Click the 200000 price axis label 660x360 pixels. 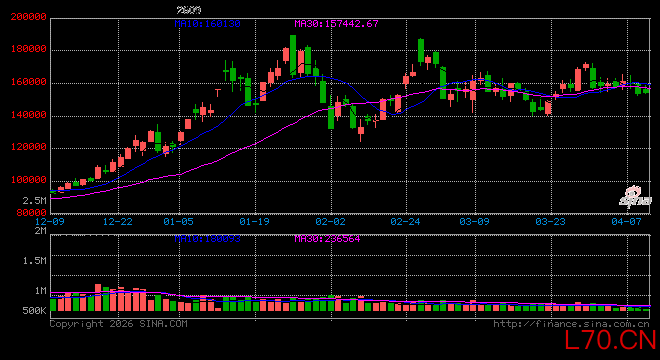(29, 17)
